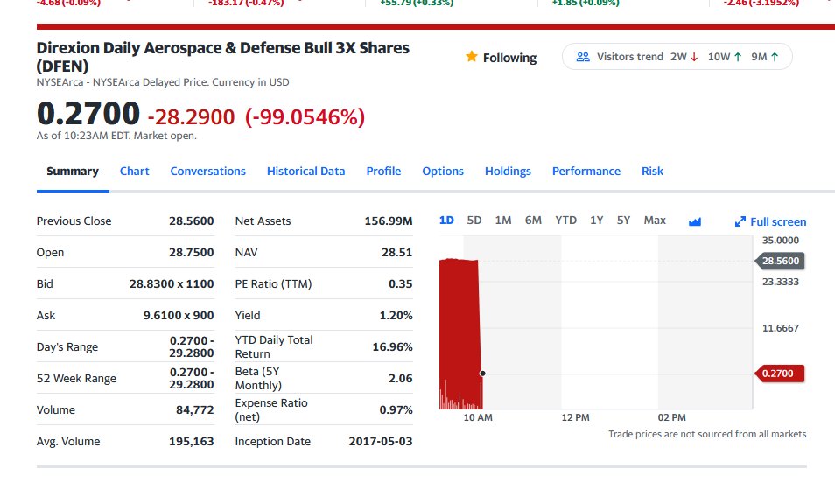Image resolution: width=835 pixels, height=504 pixels.
Task: Click the 10 AM chart axis label
Action: [x=478, y=417]
